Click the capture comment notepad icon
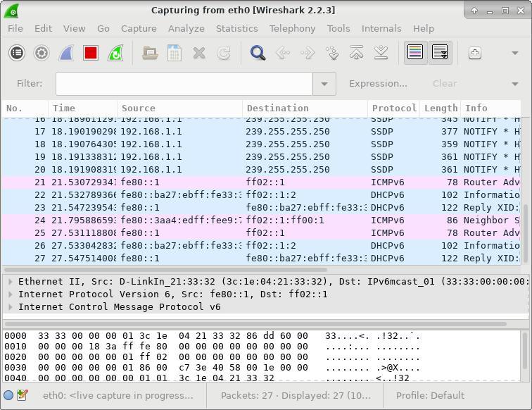Screen dimensions: 532x410 [x=22, y=395]
